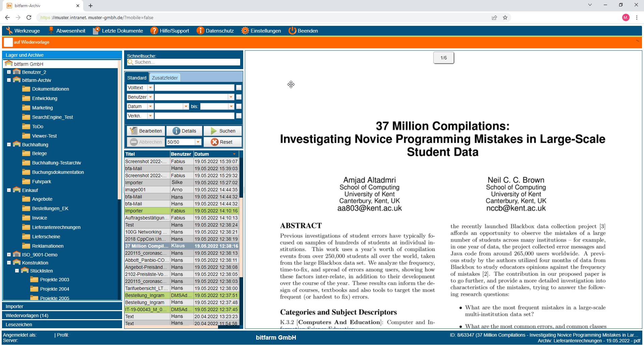Click the Schnellsuche magnifier icon
Viewport: 644px width, 345px height.
(130, 62)
